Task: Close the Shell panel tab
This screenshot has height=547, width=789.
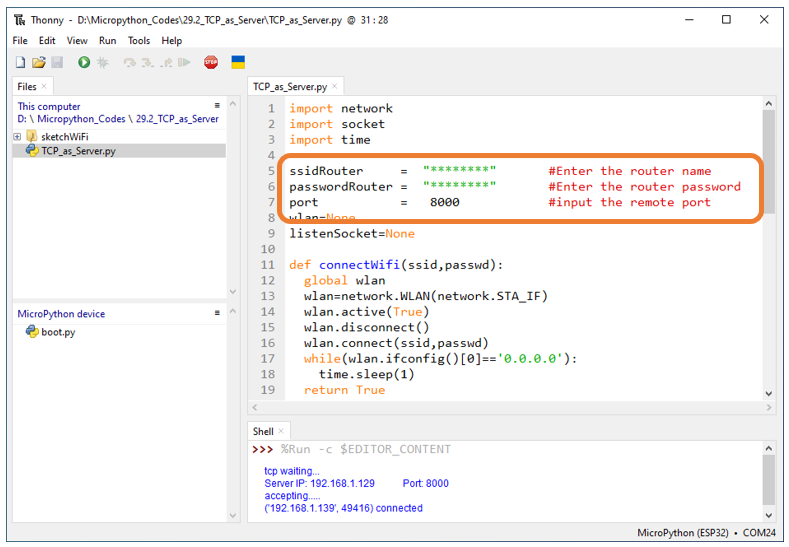Action: tap(281, 431)
